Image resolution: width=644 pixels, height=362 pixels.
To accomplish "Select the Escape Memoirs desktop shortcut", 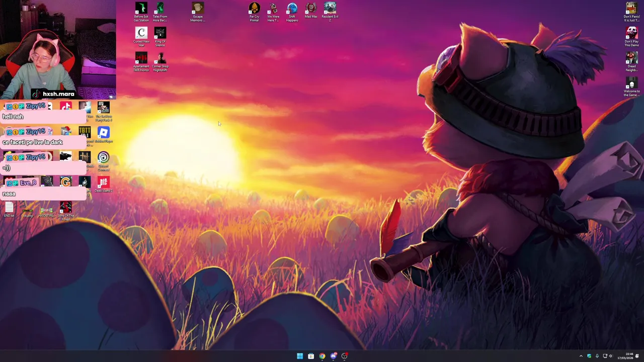I will click(x=198, y=12).
